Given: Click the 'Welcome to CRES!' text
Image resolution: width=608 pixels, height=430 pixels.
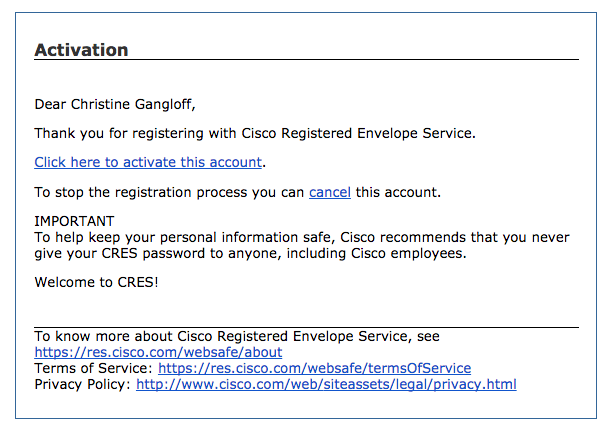Looking at the screenshot, I should 96,282.
